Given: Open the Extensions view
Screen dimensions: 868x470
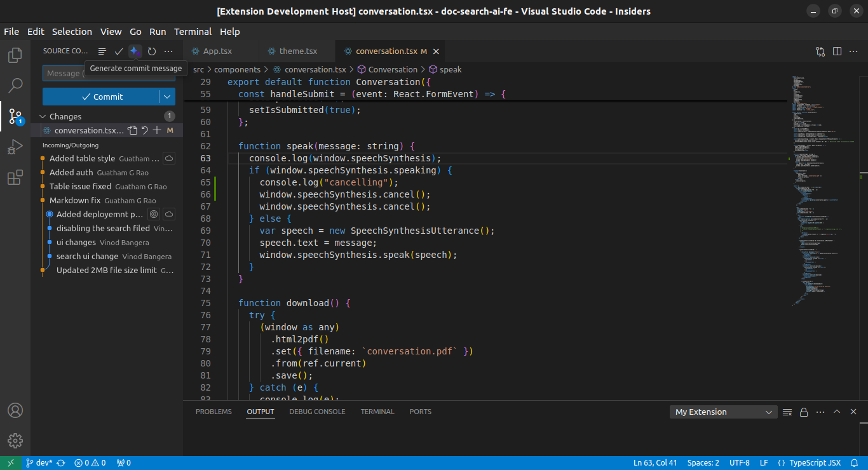Looking at the screenshot, I should 15,178.
